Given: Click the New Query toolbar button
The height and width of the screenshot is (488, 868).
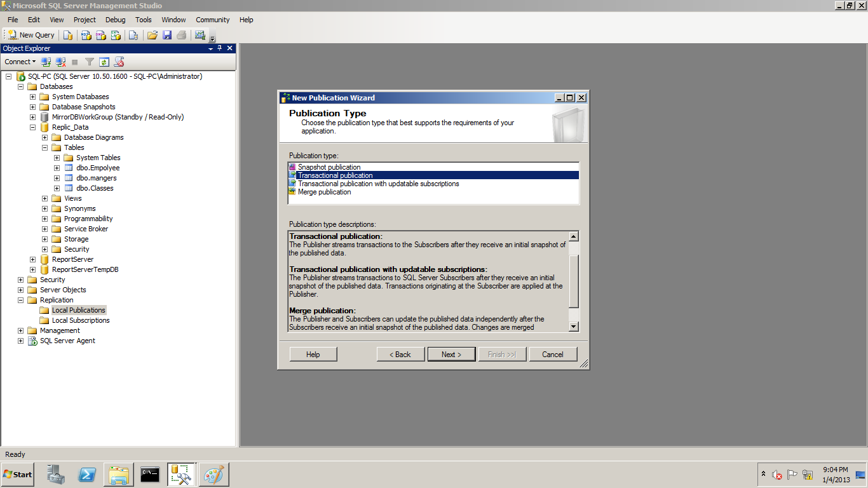Looking at the screenshot, I should (32, 35).
